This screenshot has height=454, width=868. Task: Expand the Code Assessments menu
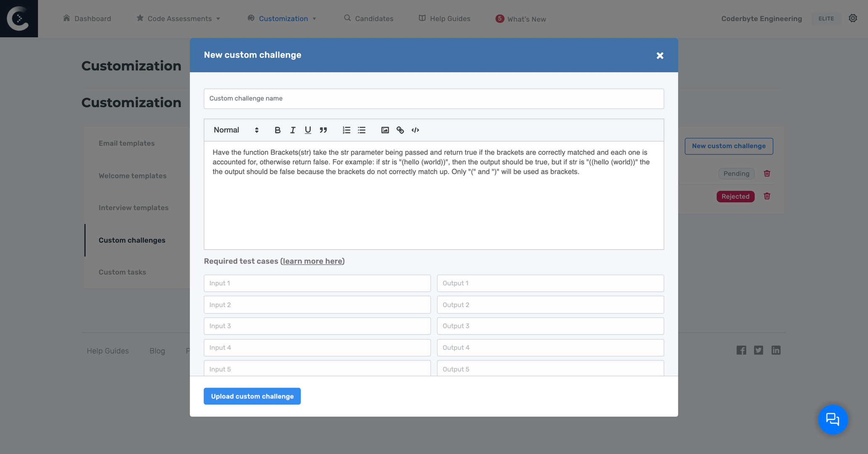tap(178, 18)
